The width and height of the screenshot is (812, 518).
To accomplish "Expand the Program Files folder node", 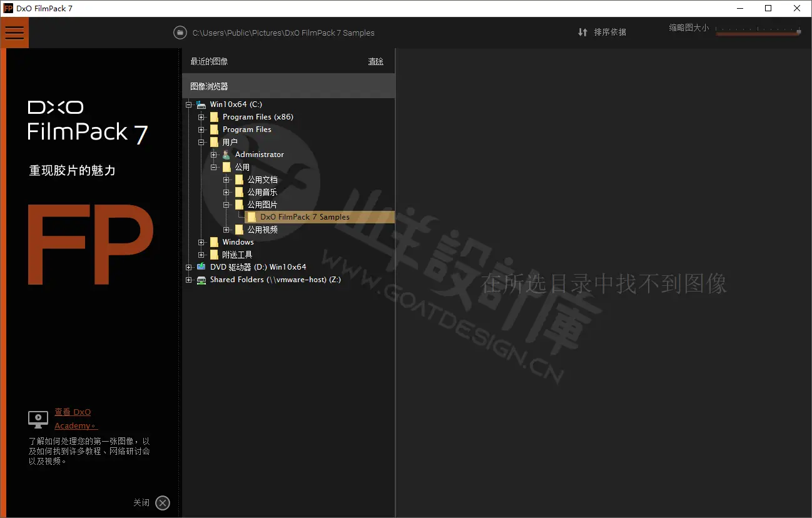I will 201,129.
